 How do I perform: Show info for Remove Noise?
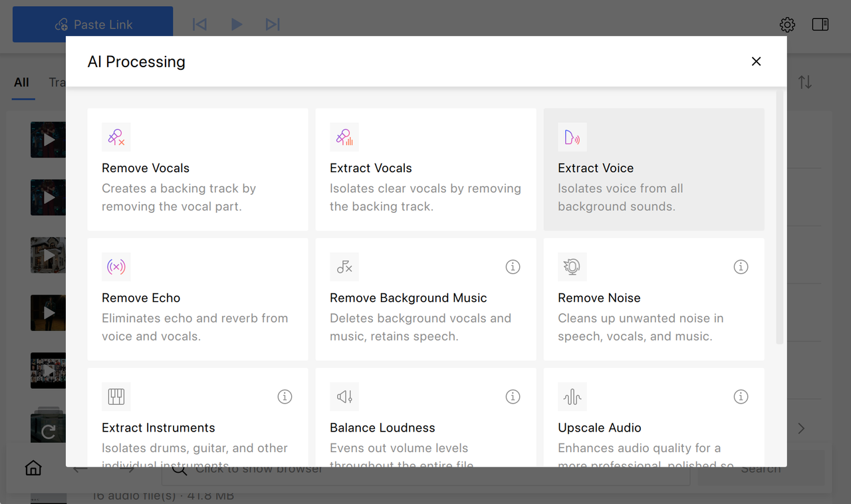click(x=741, y=267)
